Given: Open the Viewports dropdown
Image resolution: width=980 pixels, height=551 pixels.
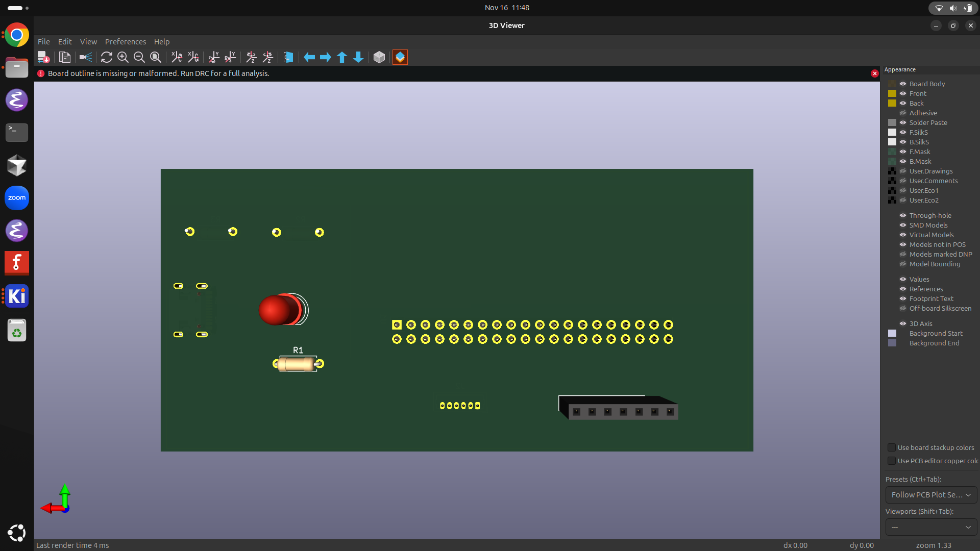Looking at the screenshot, I should coord(931,527).
